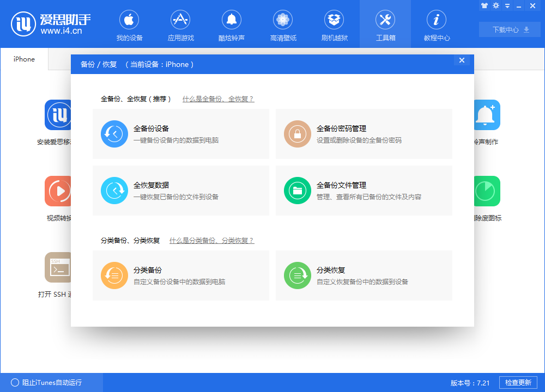Start a 分类备份 categorized backup
545x392 pixels.
(181, 275)
